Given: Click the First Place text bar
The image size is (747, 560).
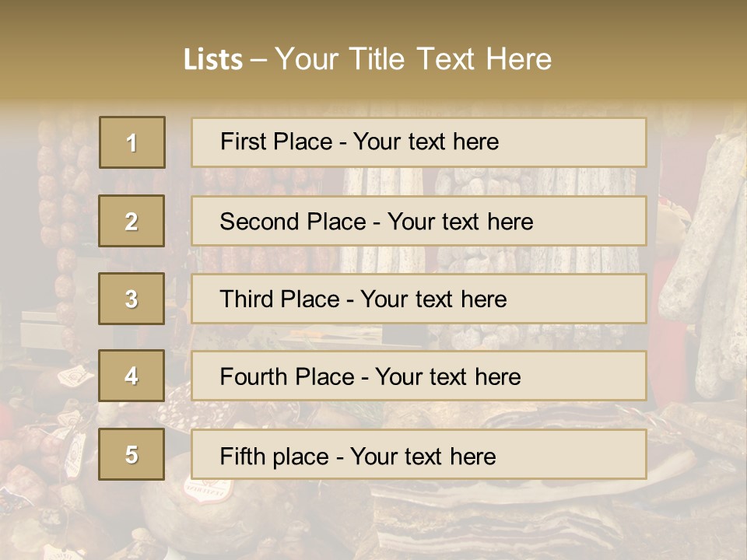Looking at the screenshot, I should pos(419,142).
